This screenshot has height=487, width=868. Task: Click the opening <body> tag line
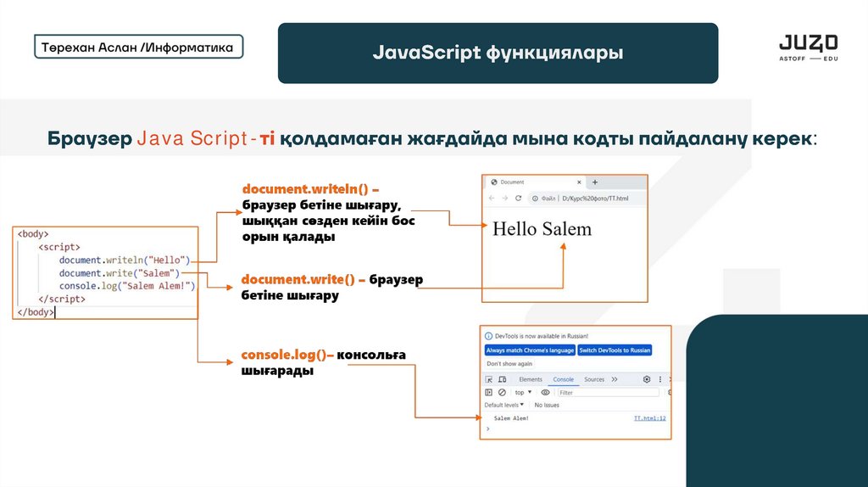(x=33, y=234)
